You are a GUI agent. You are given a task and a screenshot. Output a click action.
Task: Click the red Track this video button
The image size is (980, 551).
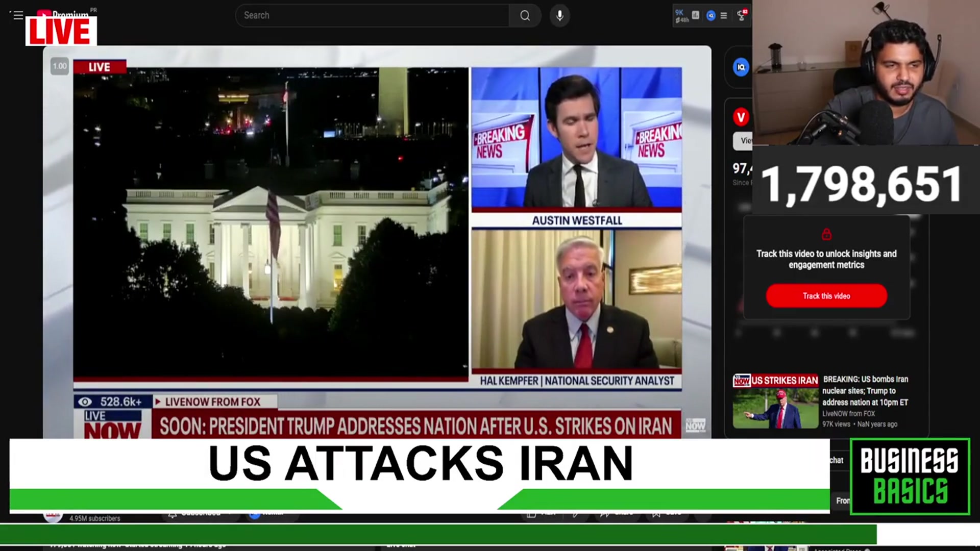coord(826,296)
